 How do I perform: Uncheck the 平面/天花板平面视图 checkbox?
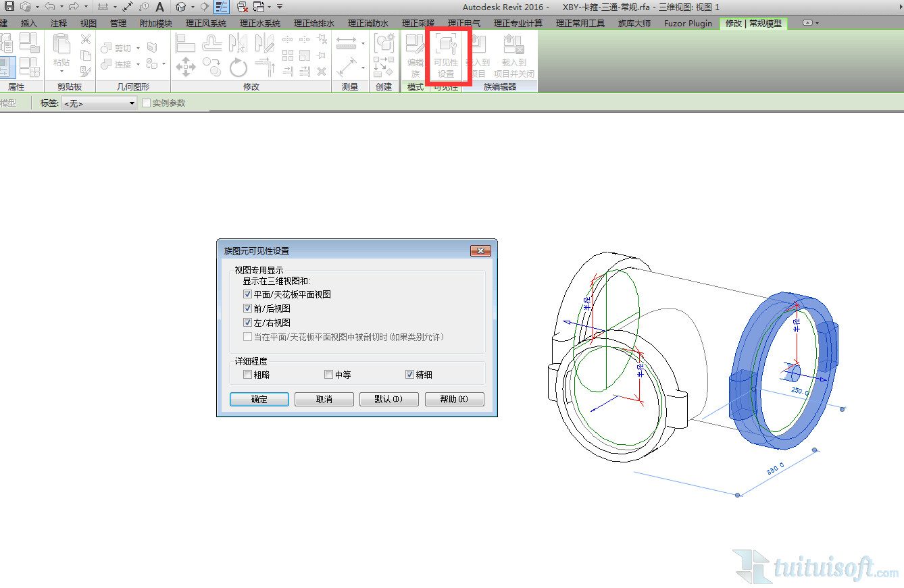pyautogui.click(x=247, y=294)
